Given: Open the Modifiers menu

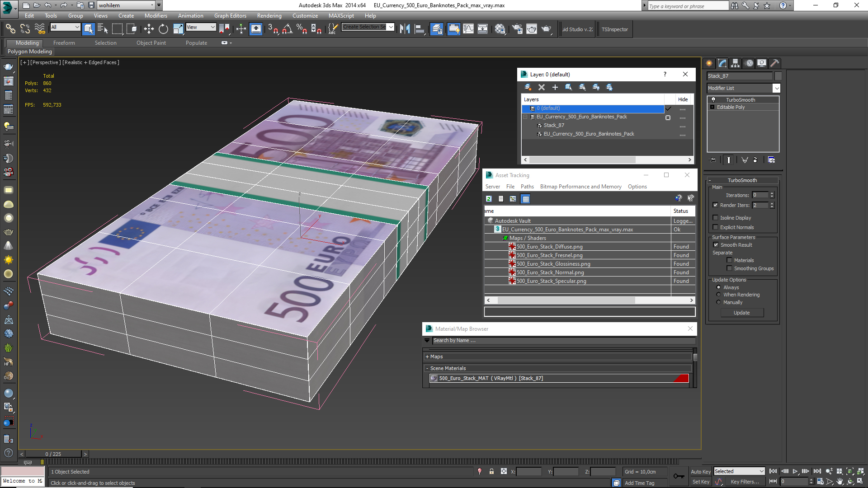Looking at the screenshot, I should [156, 16].
